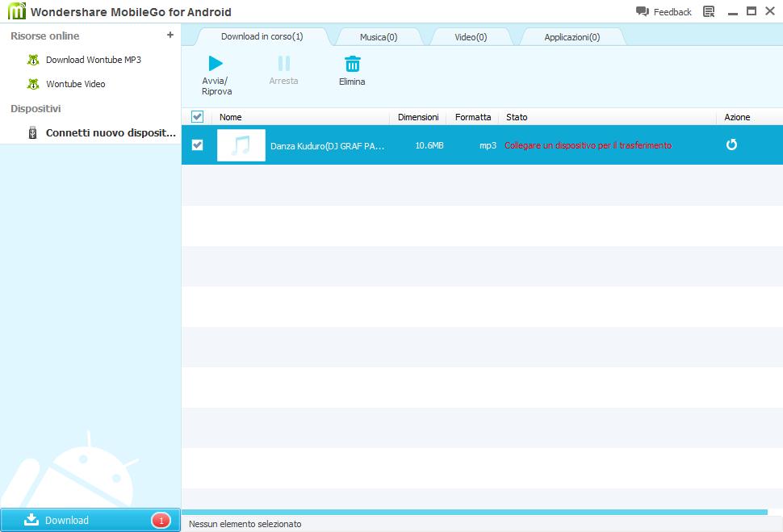The image size is (783, 532).
Task: Select Wontube Video resource
Action: pyautogui.click(x=76, y=84)
